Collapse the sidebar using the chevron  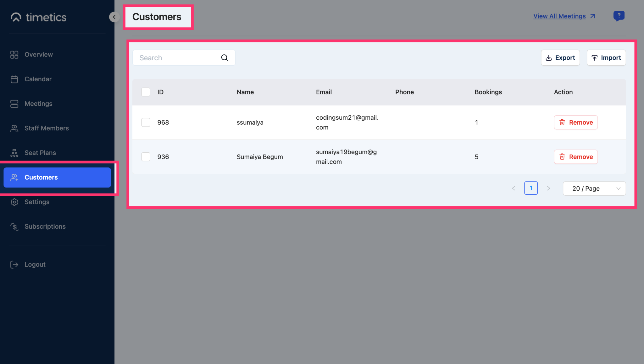pos(114,17)
